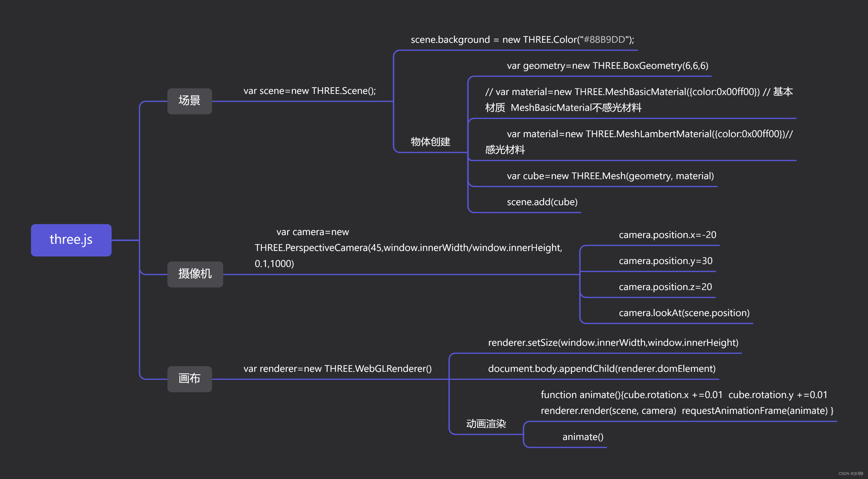Click the scene.background color line

tap(522, 40)
